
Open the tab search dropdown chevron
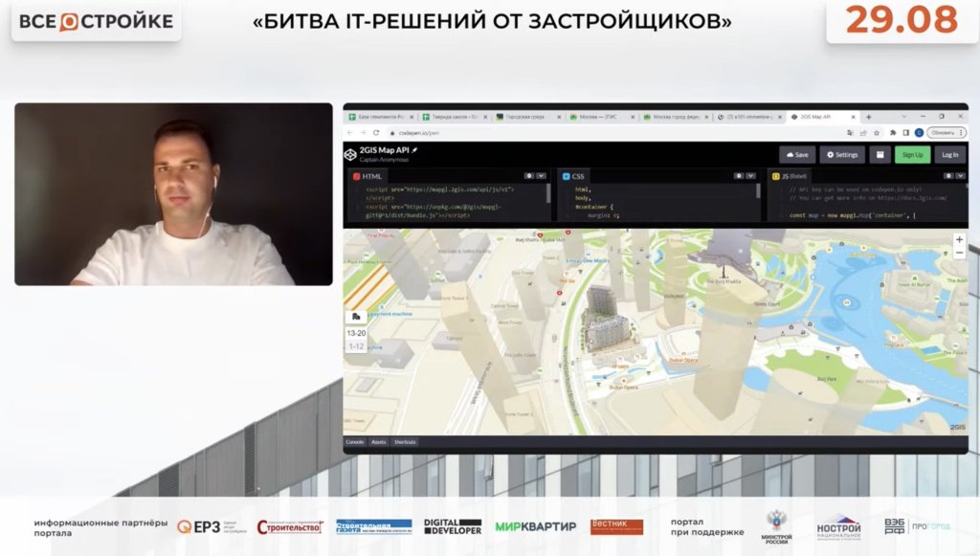pyautogui.click(x=903, y=117)
